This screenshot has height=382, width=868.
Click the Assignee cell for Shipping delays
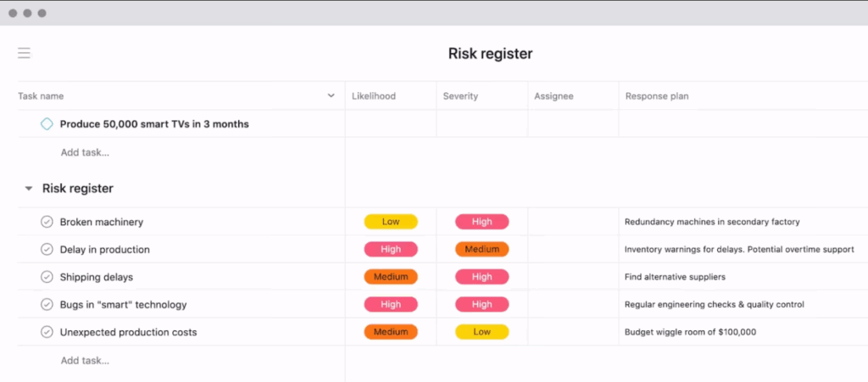pyautogui.click(x=573, y=277)
